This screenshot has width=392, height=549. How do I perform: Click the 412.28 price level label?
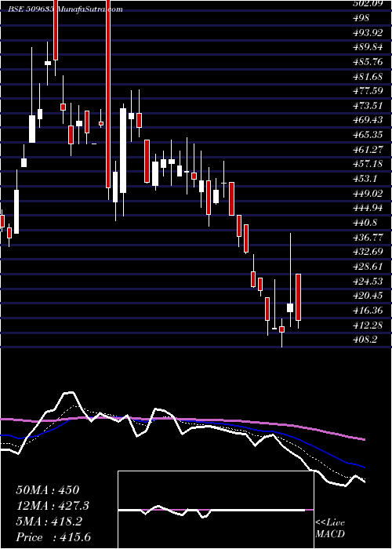[368, 325]
